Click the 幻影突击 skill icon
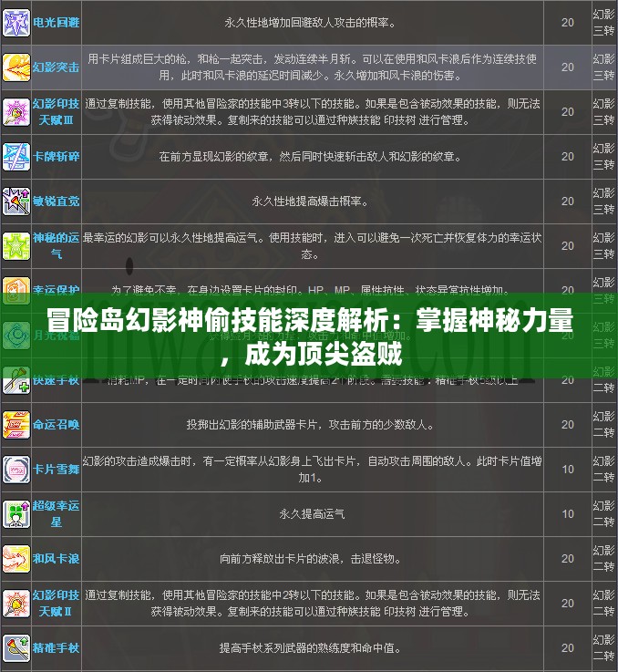The width and height of the screenshot is (618, 672). click(x=16, y=67)
